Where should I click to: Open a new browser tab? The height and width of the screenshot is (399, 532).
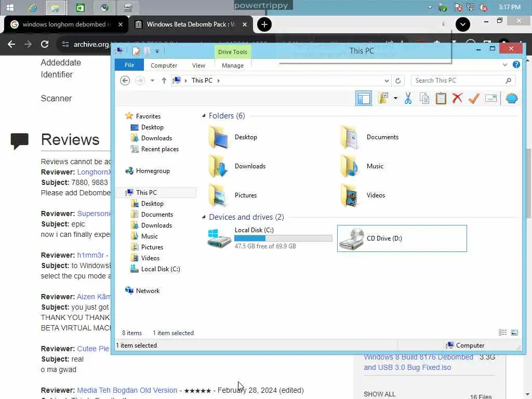click(x=264, y=24)
